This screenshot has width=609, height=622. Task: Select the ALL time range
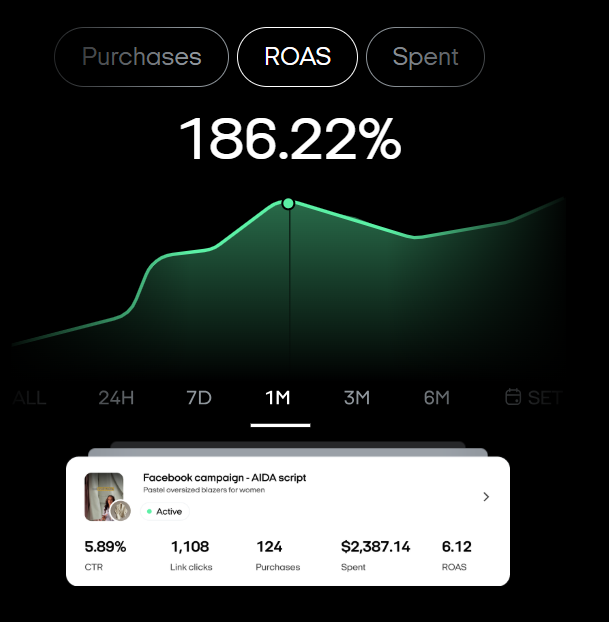[29, 397]
